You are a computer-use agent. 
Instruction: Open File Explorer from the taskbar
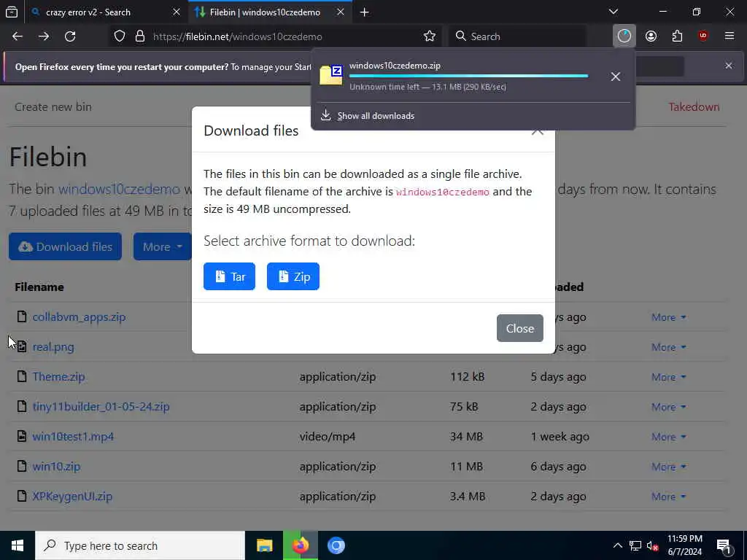pyautogui.click(x=264, y=545)
